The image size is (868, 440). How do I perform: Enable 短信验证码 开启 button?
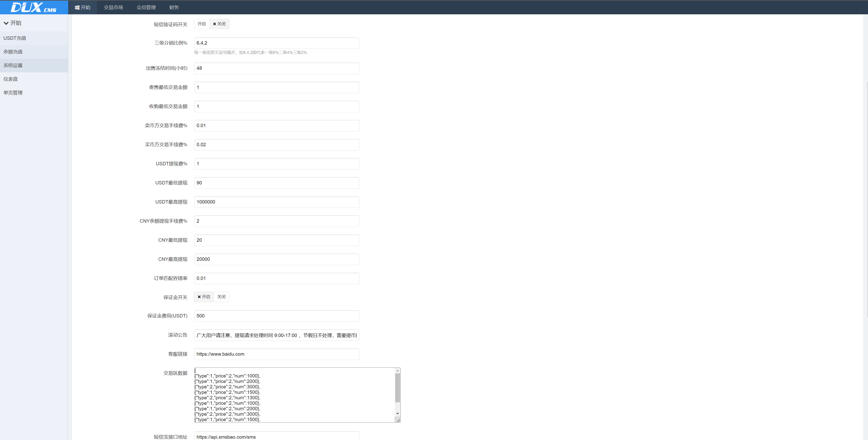pyautogui.click(x=202, y=24)
